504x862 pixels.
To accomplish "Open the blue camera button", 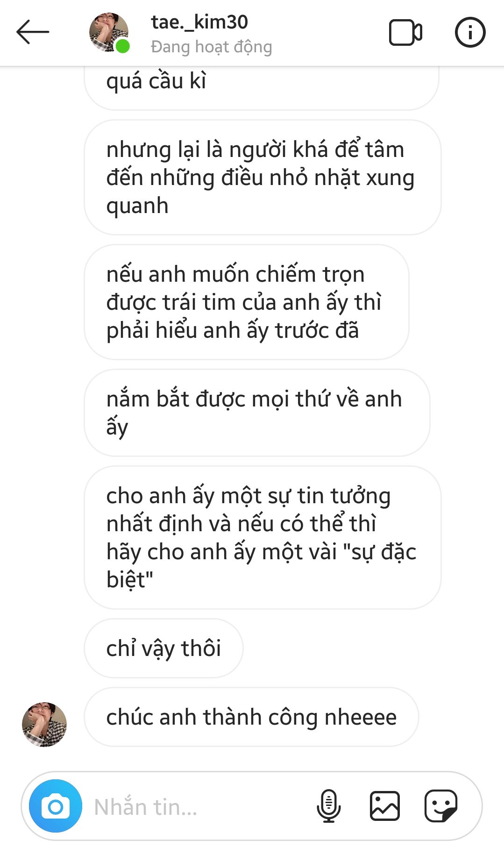I will coord(56,806).
